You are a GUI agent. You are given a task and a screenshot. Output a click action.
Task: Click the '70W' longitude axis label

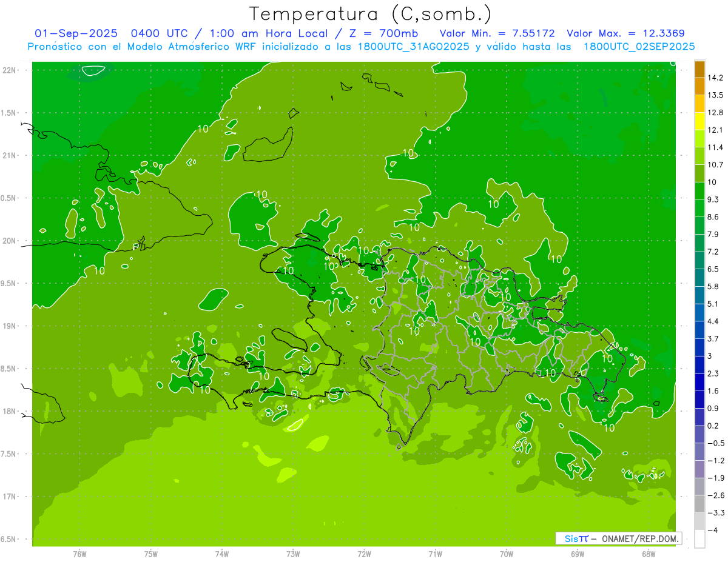507,554
